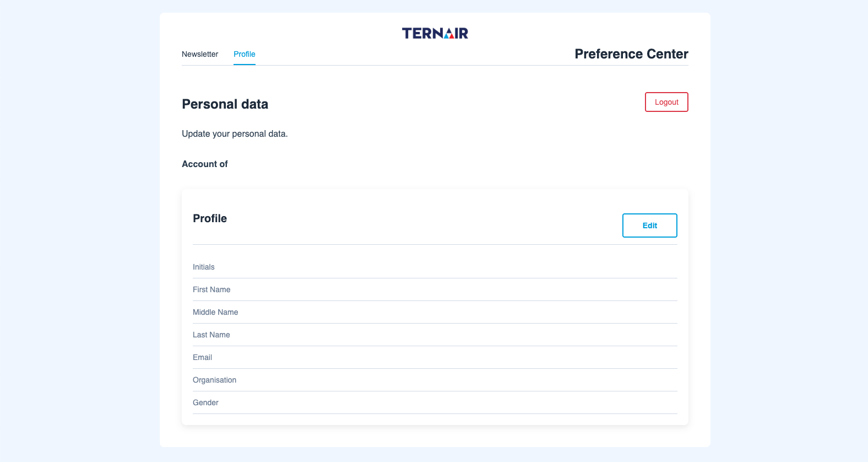Click the Ternair logo
Viewport: 868px width, 462px height.
tap(435, 33)
